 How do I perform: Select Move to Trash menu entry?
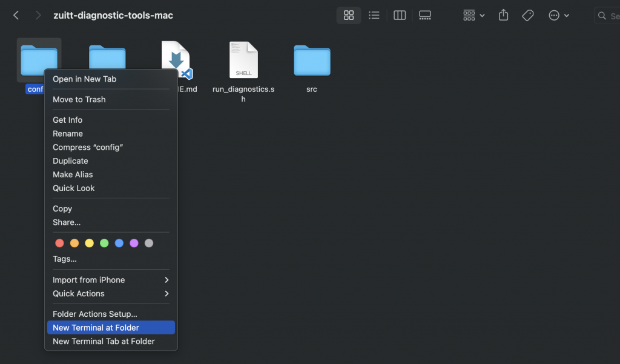click(x=79, y=100)
